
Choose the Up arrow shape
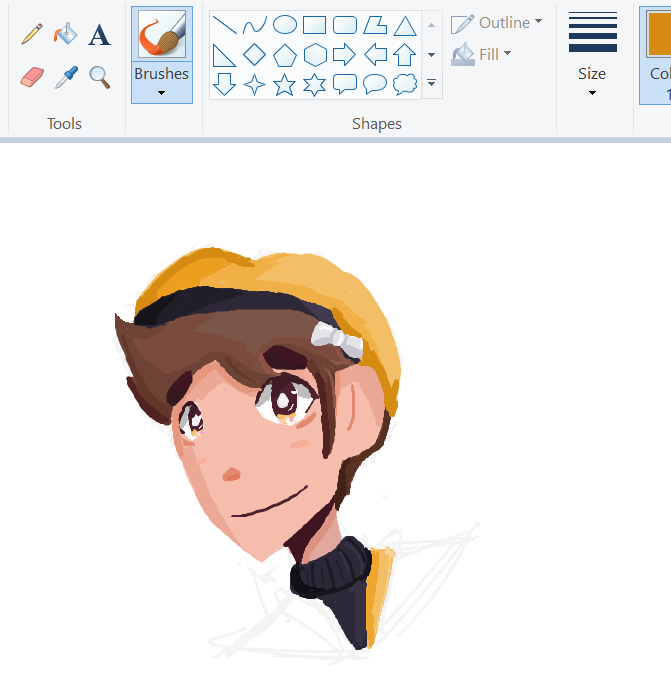tap(405, 54)
